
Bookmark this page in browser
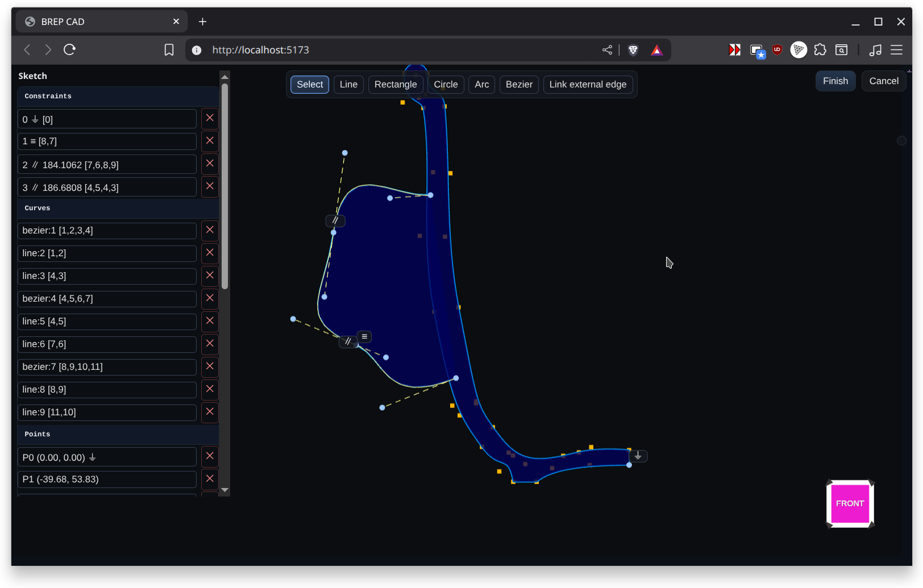[169, 50]
